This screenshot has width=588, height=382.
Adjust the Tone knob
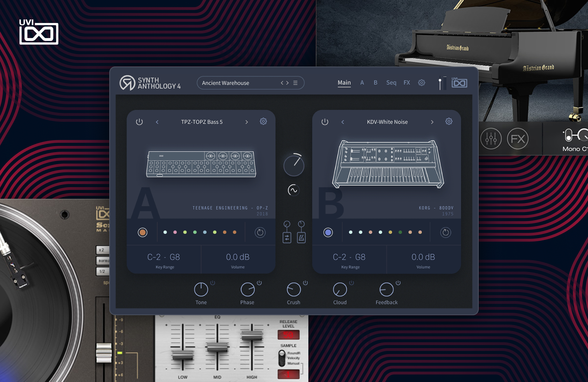tap(201, 289)
